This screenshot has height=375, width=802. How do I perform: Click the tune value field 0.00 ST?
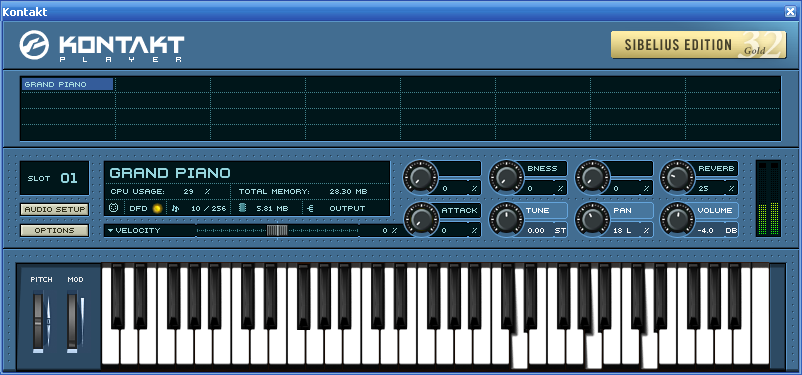(546, 230)
